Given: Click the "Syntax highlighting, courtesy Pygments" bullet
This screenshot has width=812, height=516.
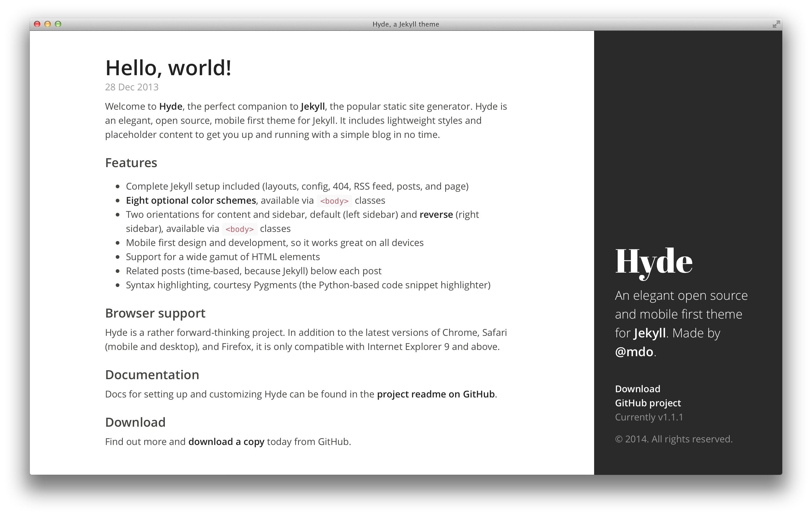Looking at the screenshot, I should (x=308, y=285).
